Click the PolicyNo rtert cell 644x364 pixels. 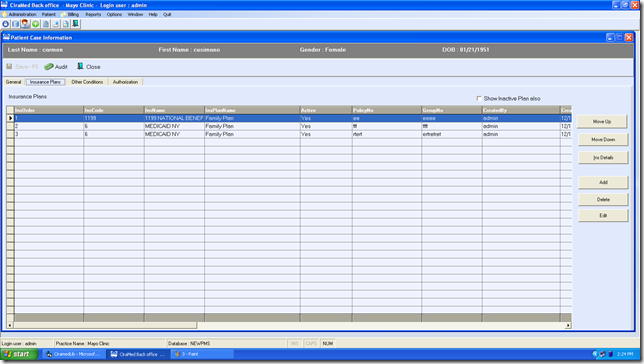point(386,134)
